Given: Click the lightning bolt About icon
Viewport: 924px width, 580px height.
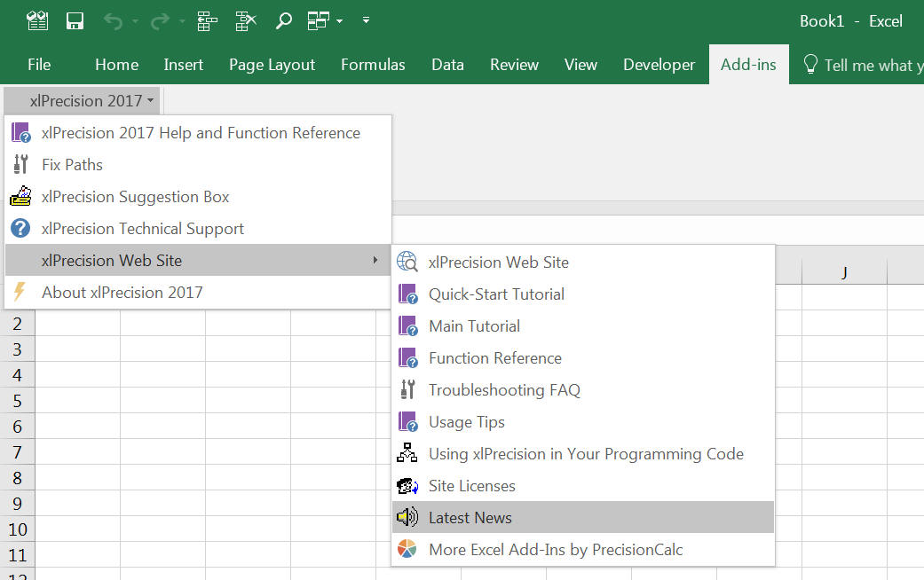Looking at the screenshot, I should click(20, 292).
